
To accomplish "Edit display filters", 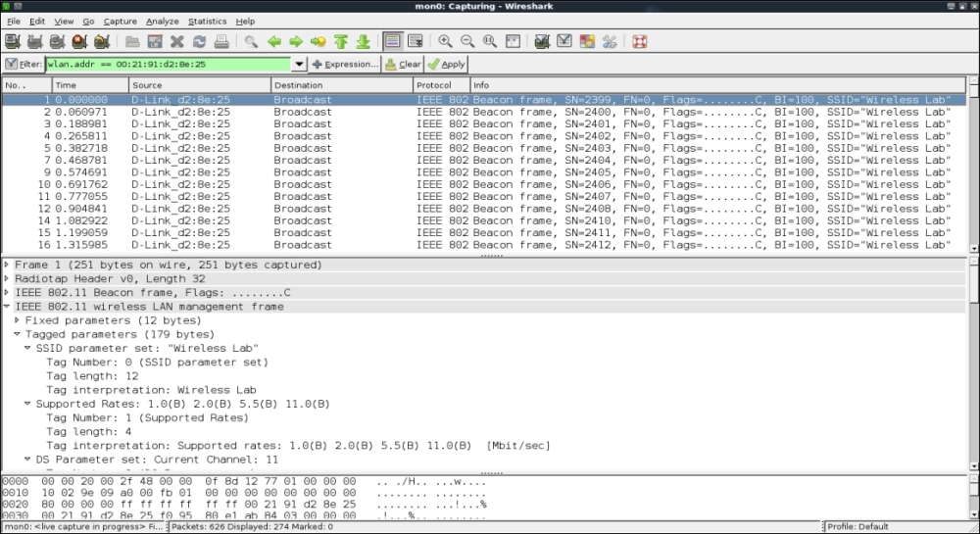I will [x=564, y=42].
